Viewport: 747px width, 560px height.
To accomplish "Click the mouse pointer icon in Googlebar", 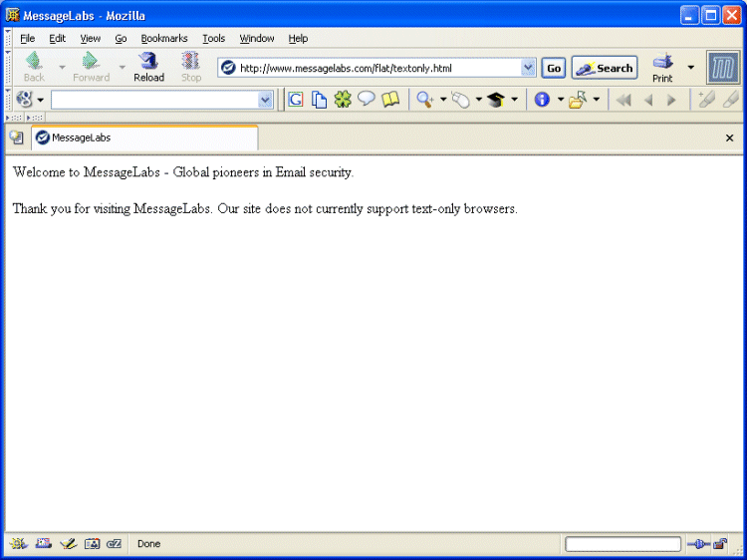I will 461,100.
